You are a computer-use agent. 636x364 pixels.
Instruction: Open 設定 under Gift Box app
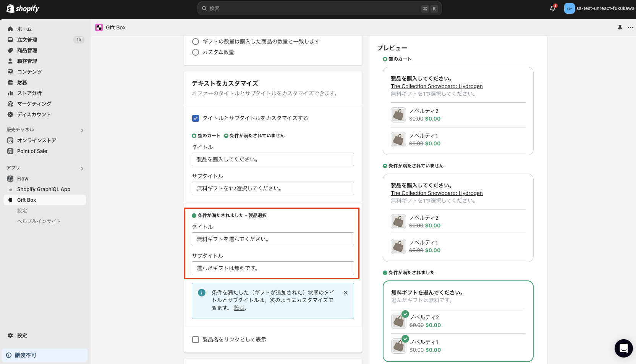[22, 211]
